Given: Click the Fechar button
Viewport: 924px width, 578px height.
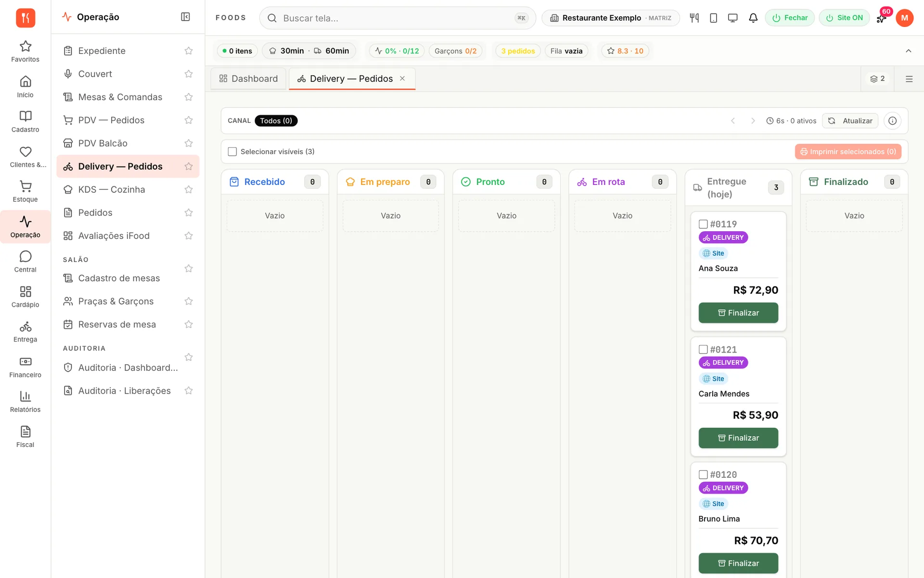Looking at the screenshot, I should point(790,18).
